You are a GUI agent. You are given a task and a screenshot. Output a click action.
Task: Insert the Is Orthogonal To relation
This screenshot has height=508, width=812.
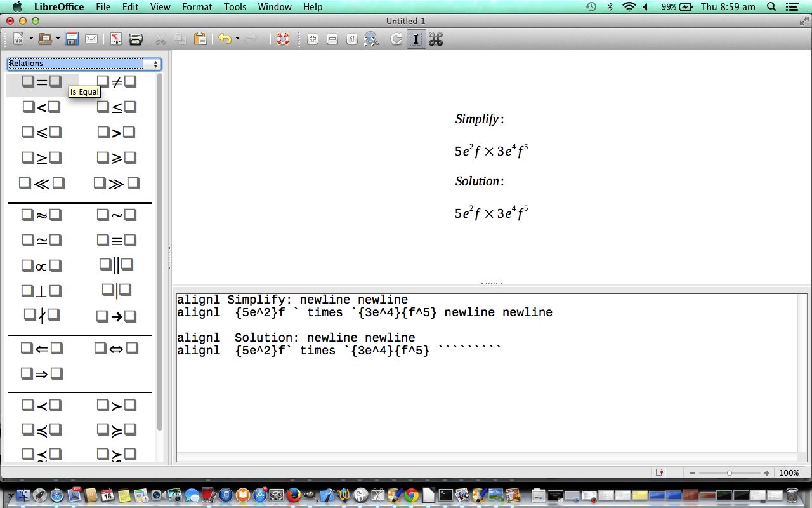click(x=42, y=291)
